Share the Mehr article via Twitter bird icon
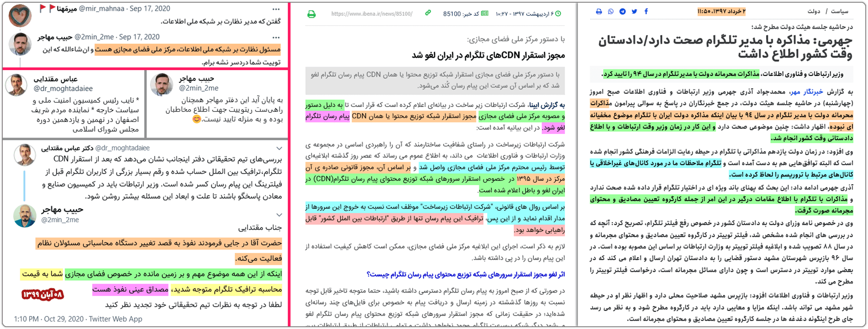 634,11
